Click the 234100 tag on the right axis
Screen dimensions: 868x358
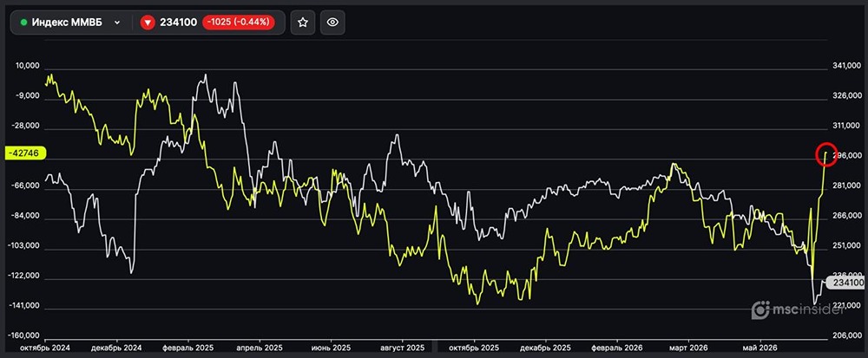pyautogui.click(x=847, y=282)
